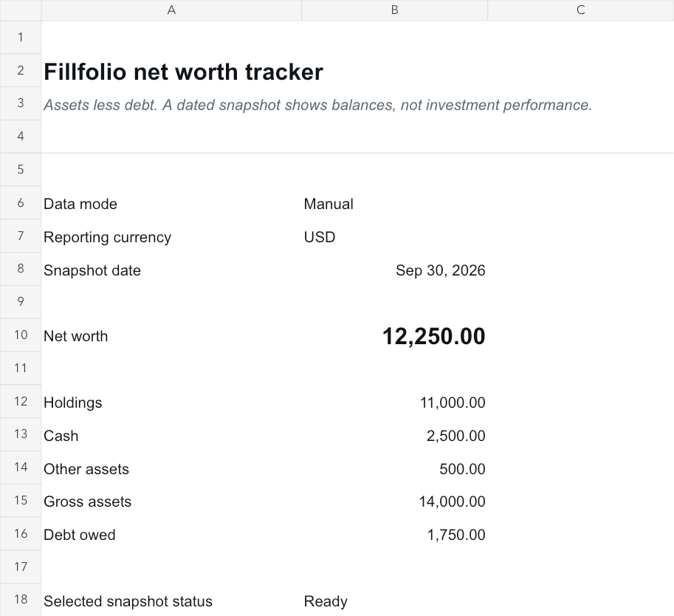Screen dimensions: 674x616
Task: Select column C header
Action: click(581, 10)
